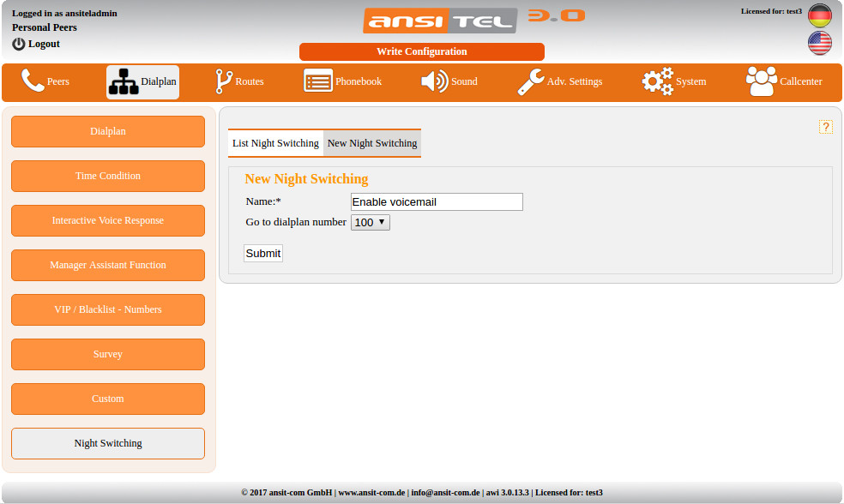This screenshot has height=504, width=844.
Task: Visit the www.ansit-com.de footer link
Action: tap(371, 492)
